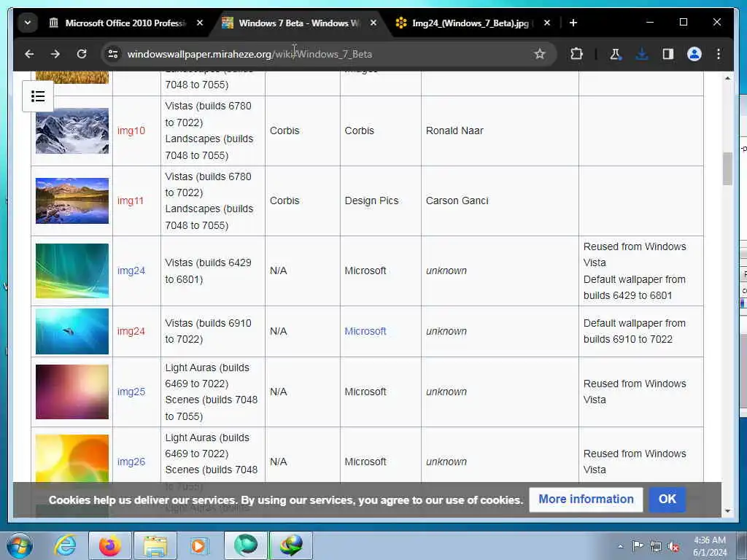Select the Carson Ganci author cell
The image size is (747, 560).
pyautogui.click(x=500, y=201)
